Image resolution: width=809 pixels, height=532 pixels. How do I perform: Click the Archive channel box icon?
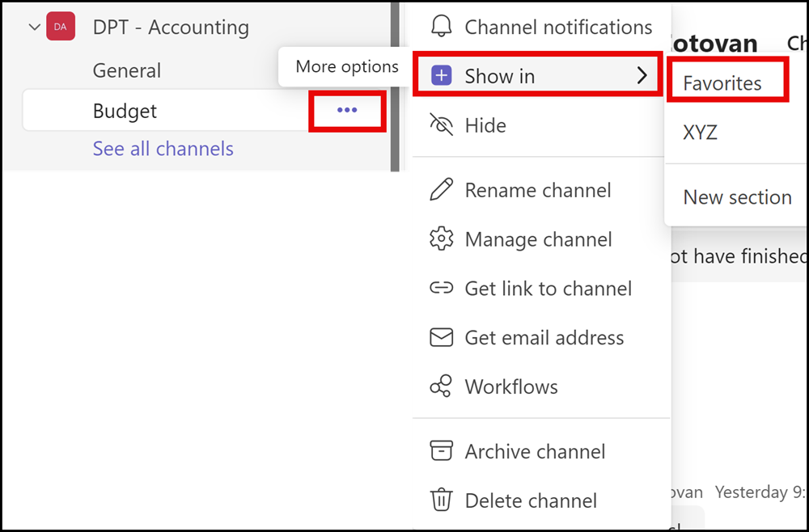441,451
